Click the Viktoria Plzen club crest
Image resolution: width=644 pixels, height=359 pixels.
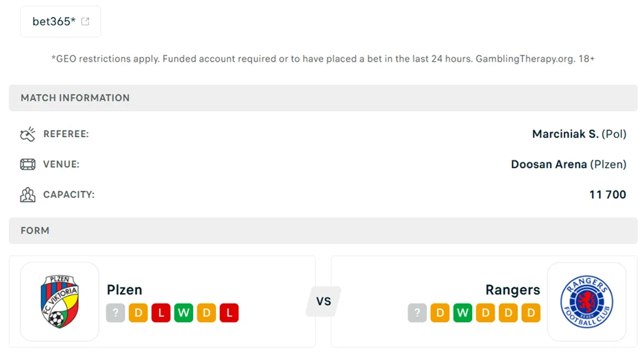coord(60,301)
